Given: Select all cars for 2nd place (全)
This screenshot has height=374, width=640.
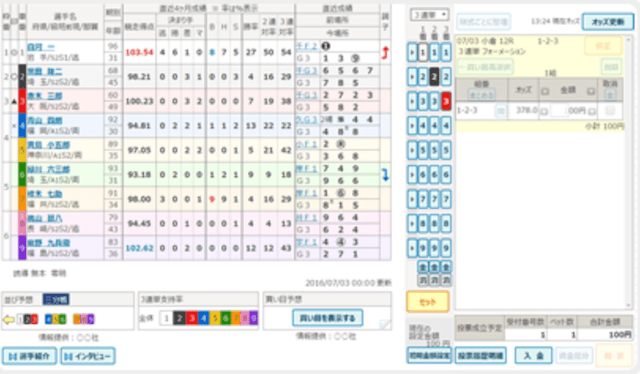Looking at the screenshot, I should coord(435,267).
